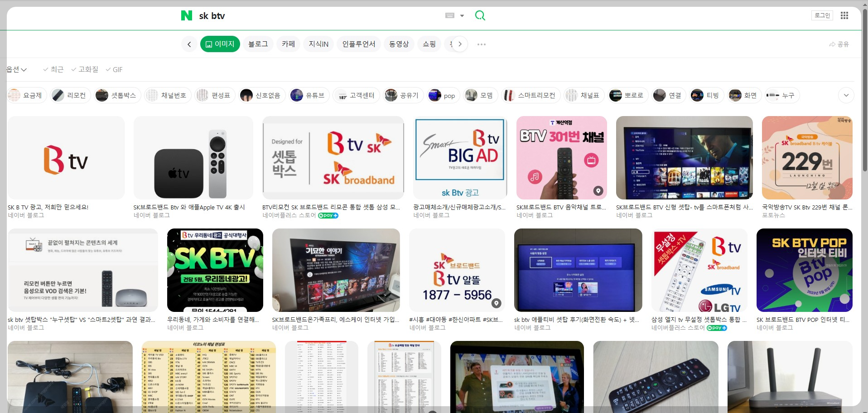Toggle the GIF filter
The image size is (868, 413).
click(114, 69)
